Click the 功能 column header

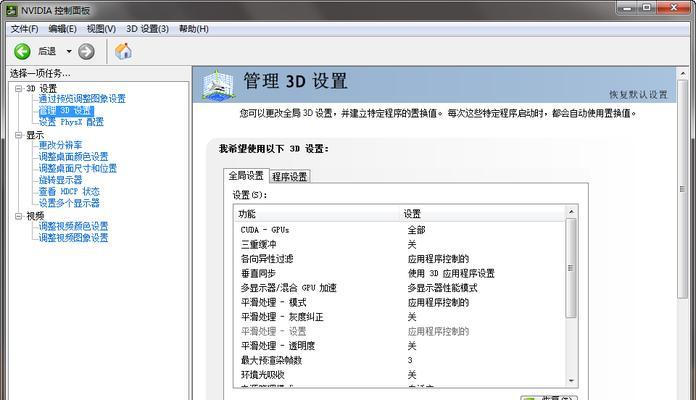pyautogui.click(x=316, y=214)
